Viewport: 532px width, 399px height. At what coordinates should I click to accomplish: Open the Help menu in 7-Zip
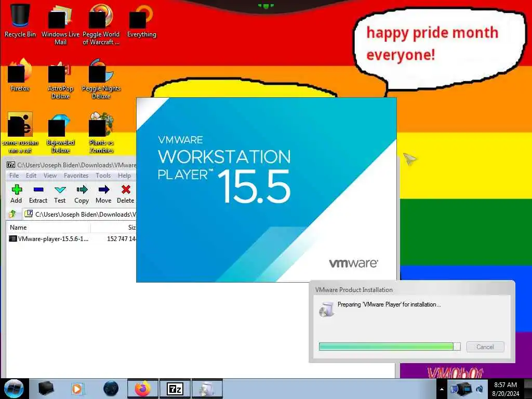tap(124, 176)
